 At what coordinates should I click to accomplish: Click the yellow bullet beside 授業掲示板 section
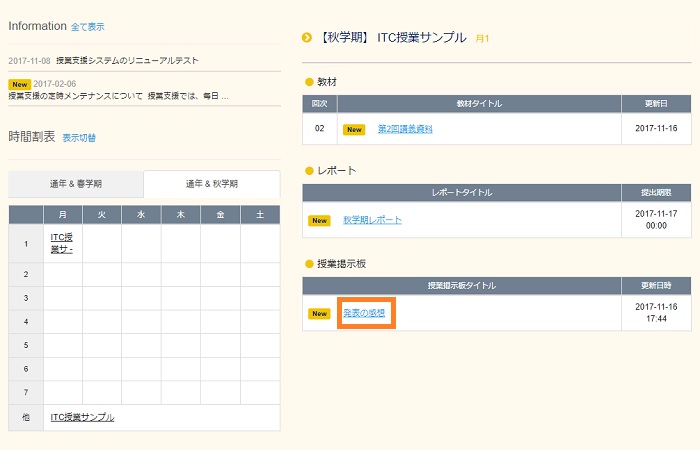308,263
